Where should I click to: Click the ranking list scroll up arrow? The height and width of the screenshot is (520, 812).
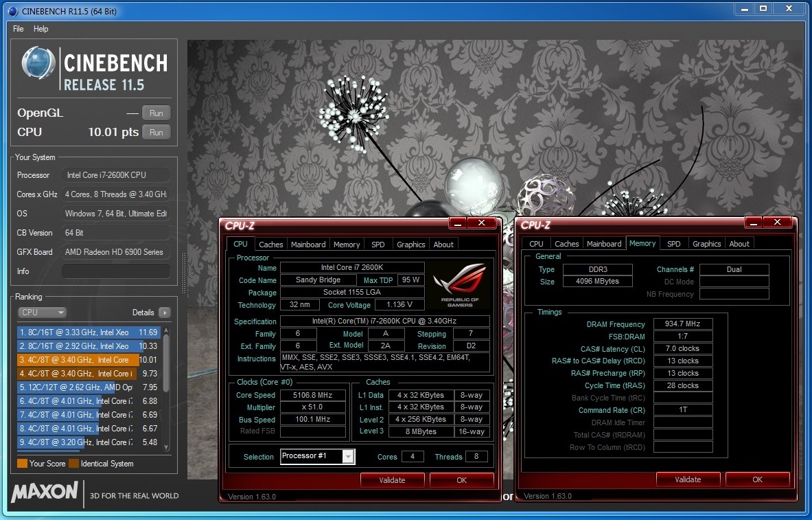point(166,331)
